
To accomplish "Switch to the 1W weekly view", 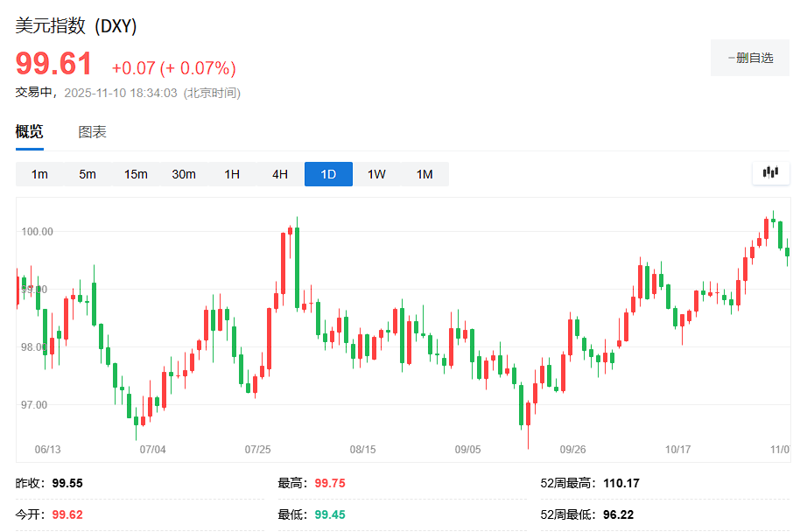I will 376,174.
